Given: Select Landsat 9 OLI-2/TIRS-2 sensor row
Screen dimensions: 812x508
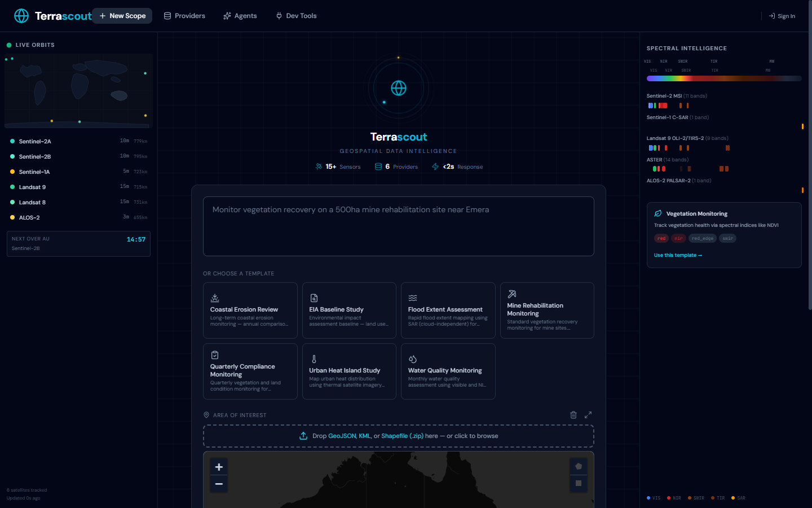Looking at the screenshot, I should pyautogui.click(x=724, y=143).
